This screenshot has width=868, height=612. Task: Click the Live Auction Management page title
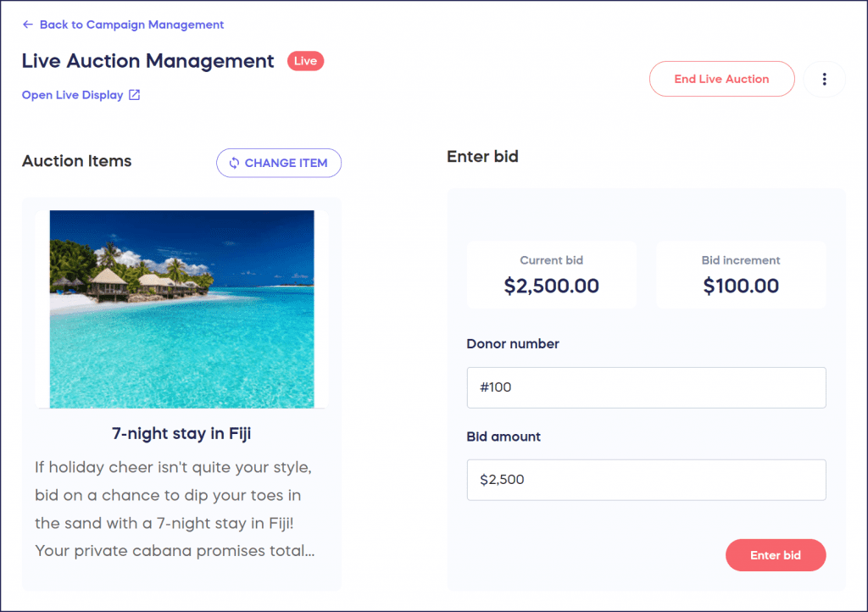[x=147, y=61]
